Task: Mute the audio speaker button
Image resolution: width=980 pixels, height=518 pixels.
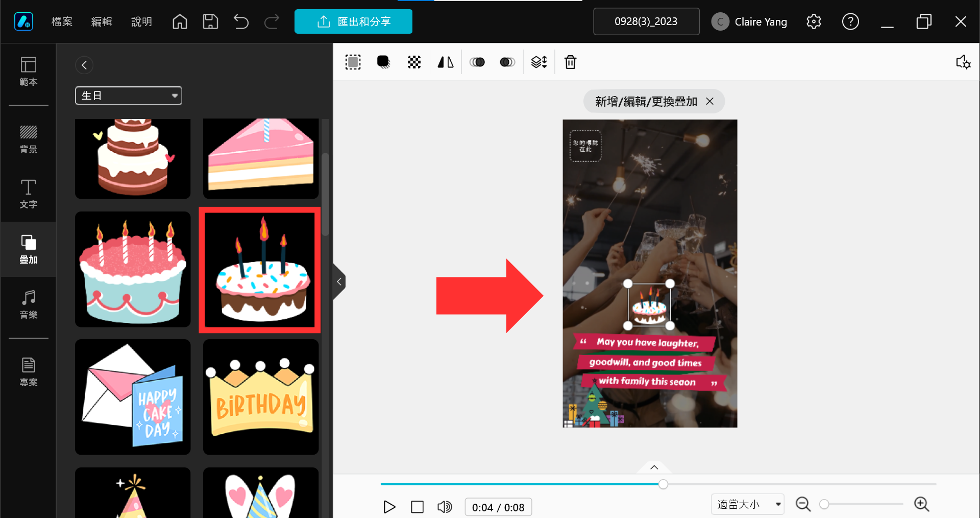Action: tap(445, 507)
